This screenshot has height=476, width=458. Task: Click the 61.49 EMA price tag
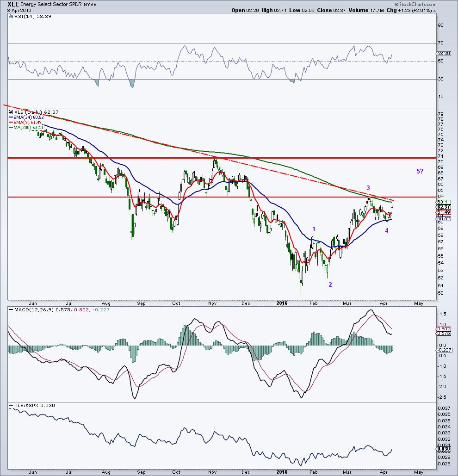point(444,212)
